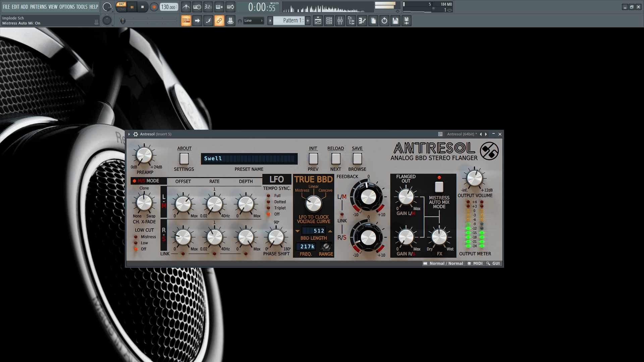Open the Browser view icon
Screen dimensions: 644x362
[x=351, y=21]
